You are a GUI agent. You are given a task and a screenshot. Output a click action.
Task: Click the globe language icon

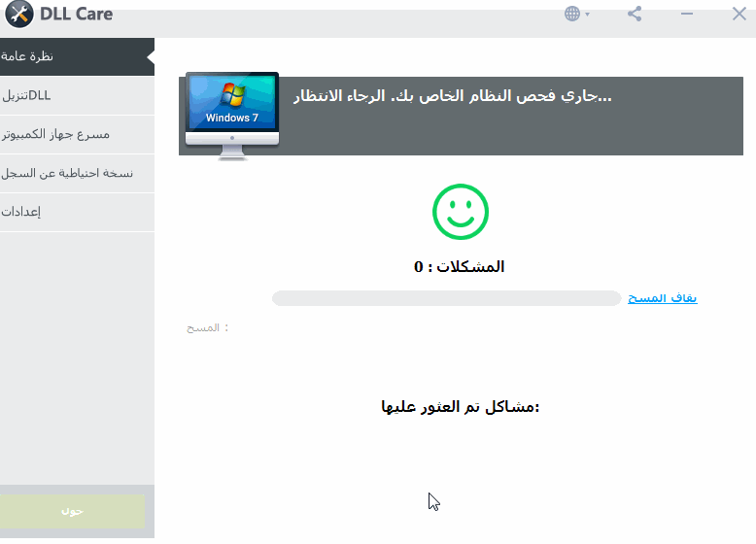tap(572, 14)
